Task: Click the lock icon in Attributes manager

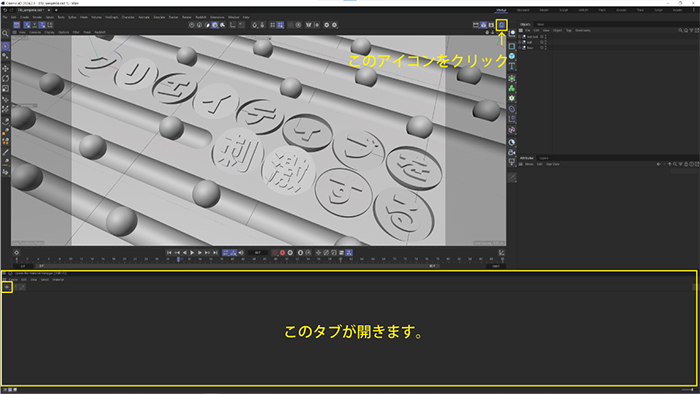Action: coord(686,164)
